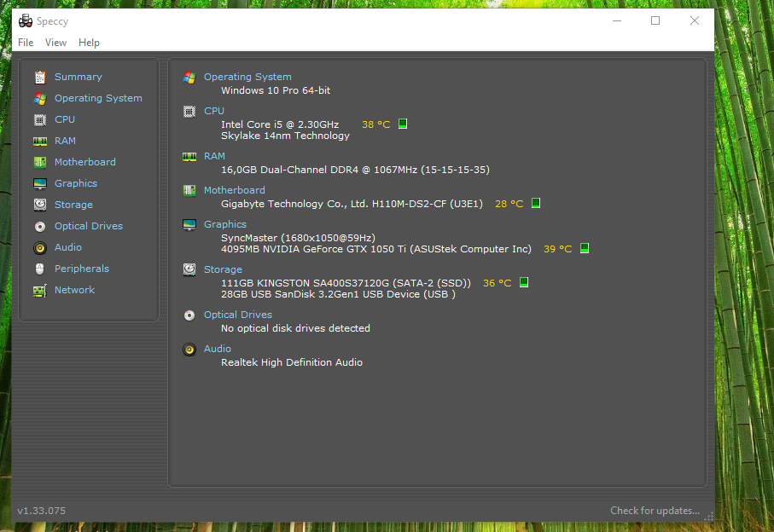Image resolution: width=774 pixels, height=532 pixels.
Task: Click the Peripherals mouse icon in sidebar
Action: [40, 269]
